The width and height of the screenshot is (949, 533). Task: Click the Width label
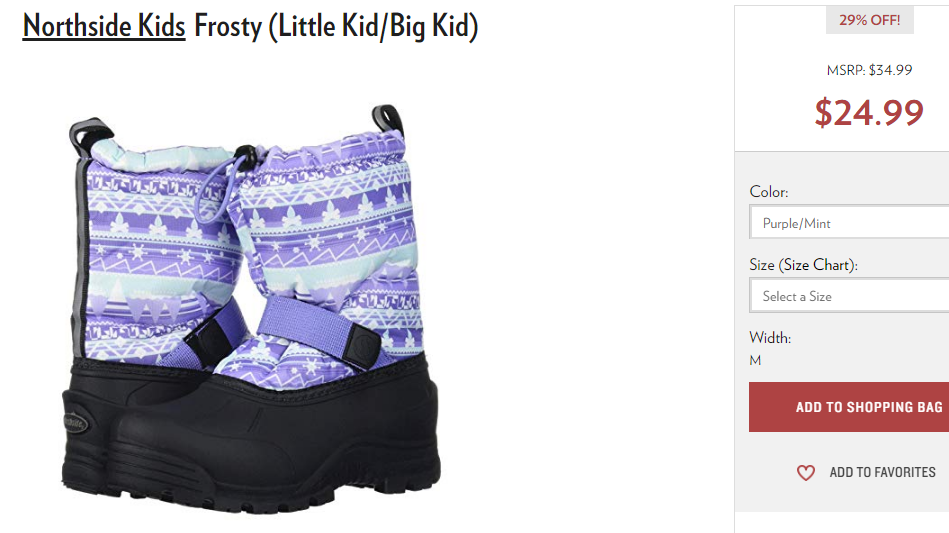[770, 338]
